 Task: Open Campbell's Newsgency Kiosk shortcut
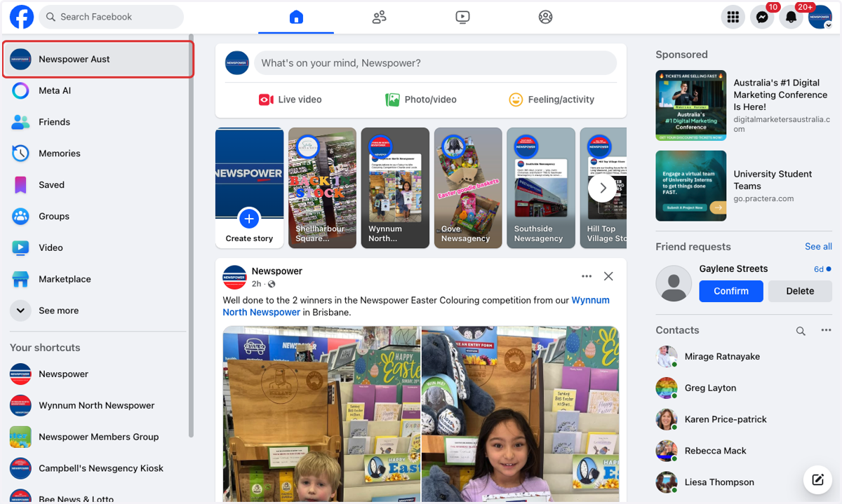click(x=98, y=468)
